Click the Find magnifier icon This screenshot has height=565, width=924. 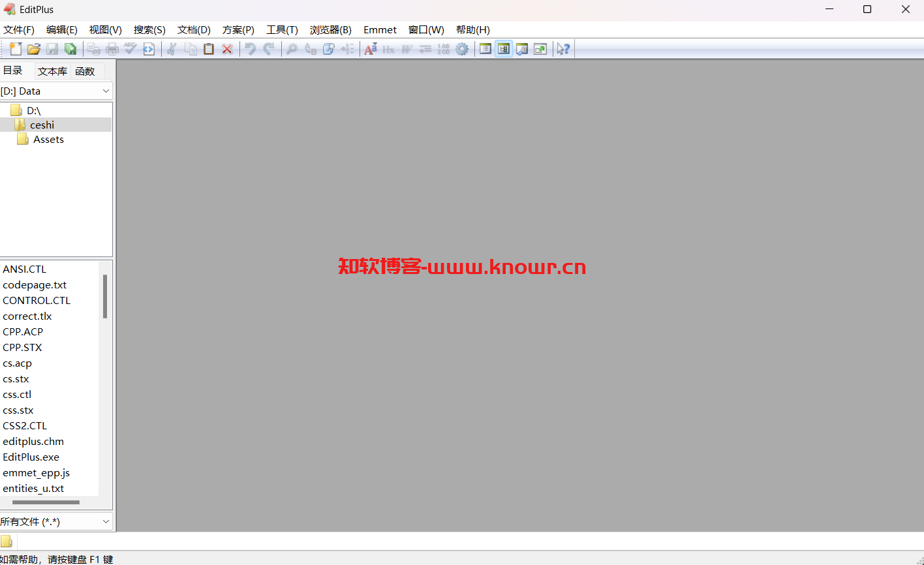coord(292,49)
